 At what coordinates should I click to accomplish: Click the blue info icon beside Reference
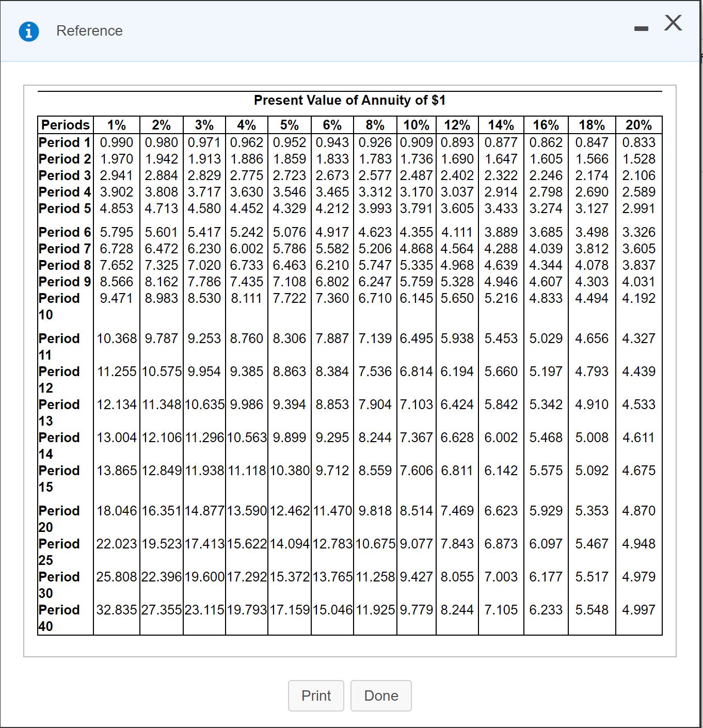(29, 31)
